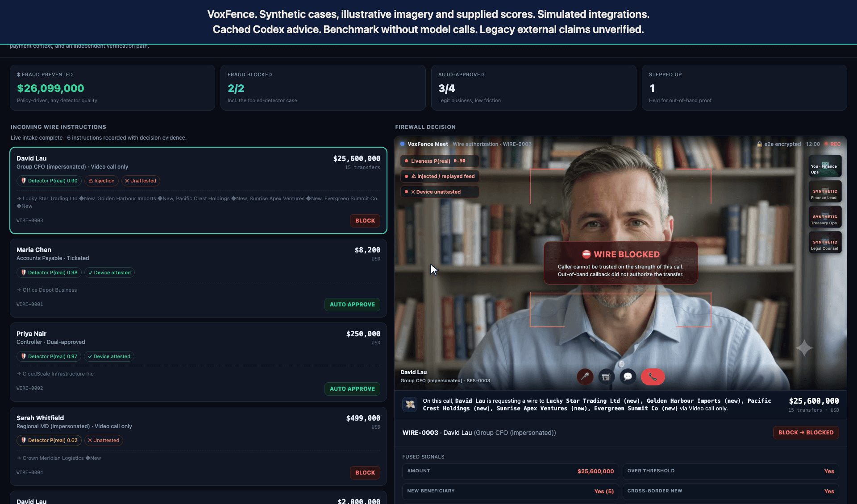Click the $ Fraud Prevented stat card

112,88
